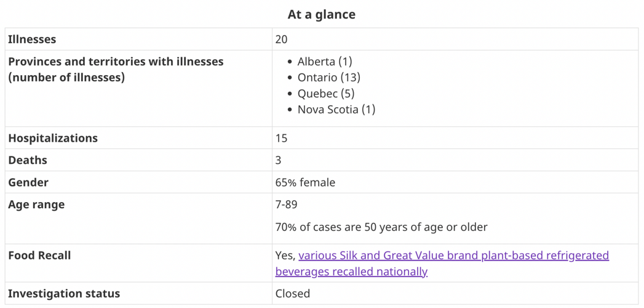This screenshot has width=644, height=308.
Task: Select the hospitalizations value 15
Action: [281, 138]
